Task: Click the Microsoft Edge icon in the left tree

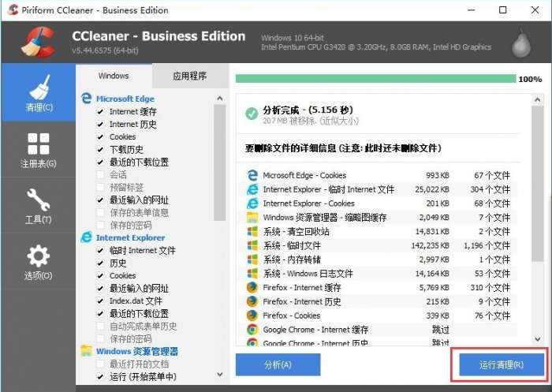Action: pos(86,99)
